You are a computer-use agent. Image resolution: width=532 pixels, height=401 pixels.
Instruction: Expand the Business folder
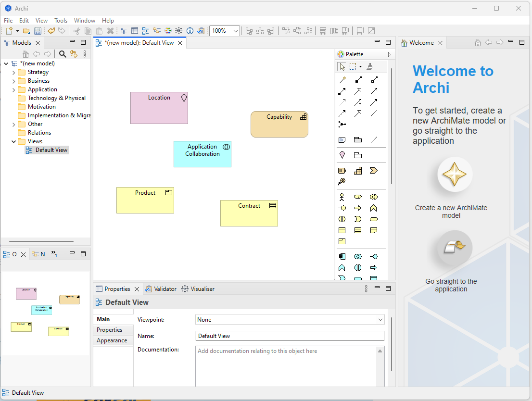(x=13, y=81)
